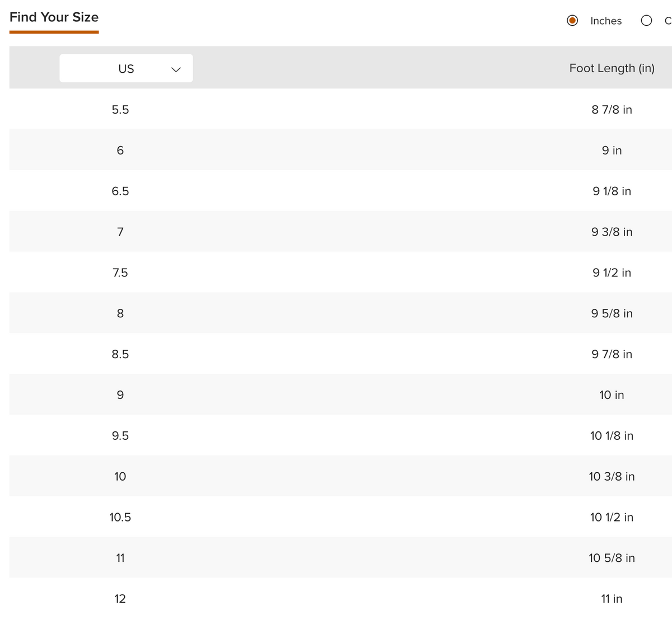Select the size 5.5 row

(340, 109)
